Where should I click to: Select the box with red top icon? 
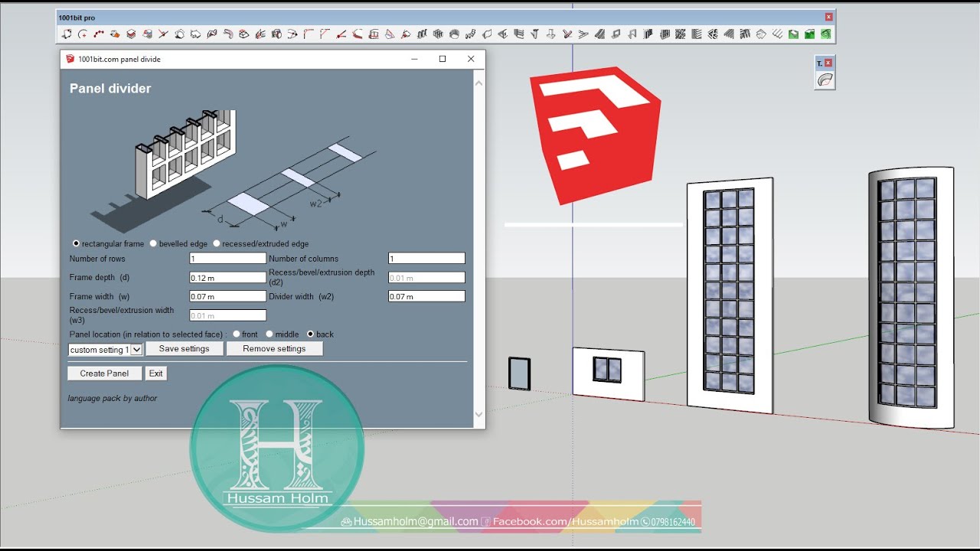point(244,34)
